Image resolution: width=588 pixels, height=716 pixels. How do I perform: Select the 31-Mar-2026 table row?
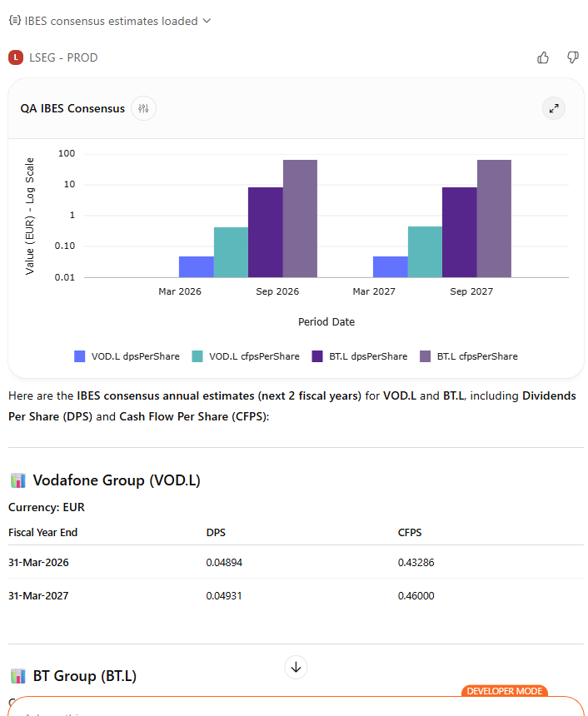38,562
